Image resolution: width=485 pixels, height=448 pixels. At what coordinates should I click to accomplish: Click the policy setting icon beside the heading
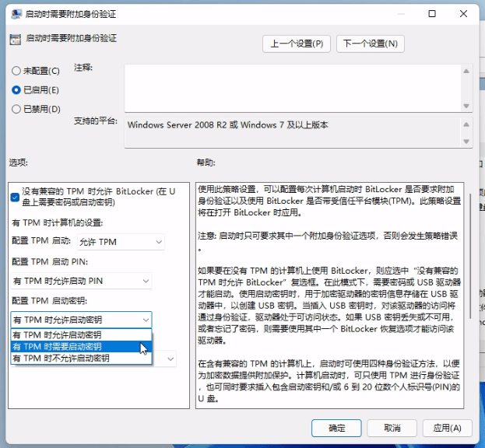point(15,40)
